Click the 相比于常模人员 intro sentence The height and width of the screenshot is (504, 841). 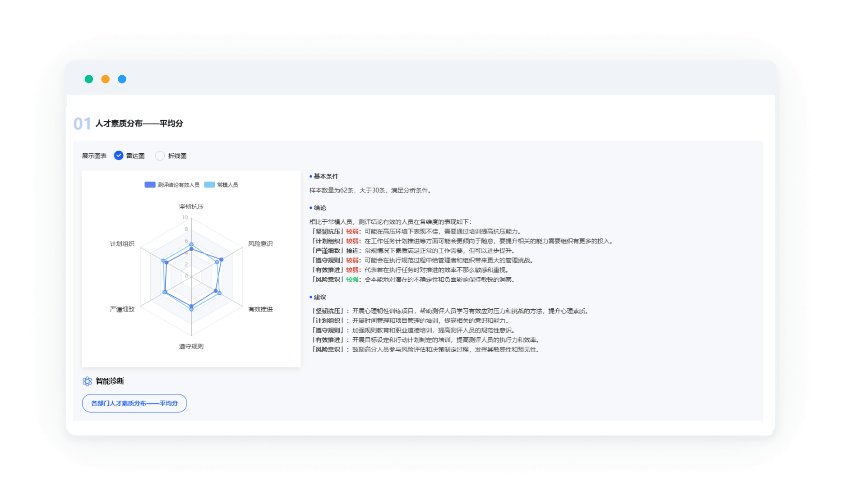390,222
